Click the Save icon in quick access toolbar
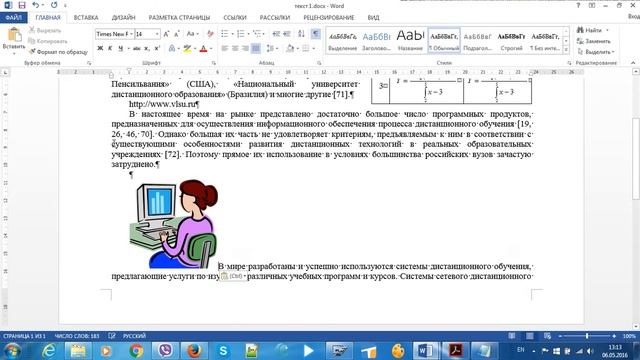Viewport: 640px width, 360px height. 22,5
